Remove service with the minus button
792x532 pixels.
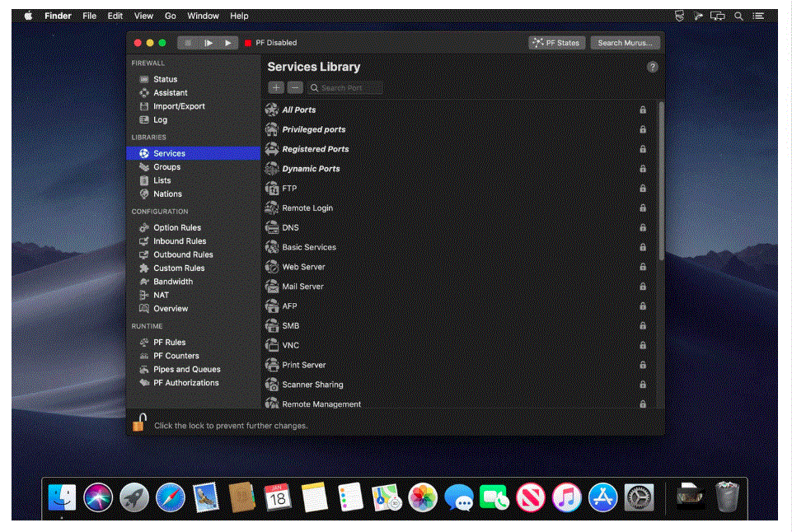tap(295, 88)
